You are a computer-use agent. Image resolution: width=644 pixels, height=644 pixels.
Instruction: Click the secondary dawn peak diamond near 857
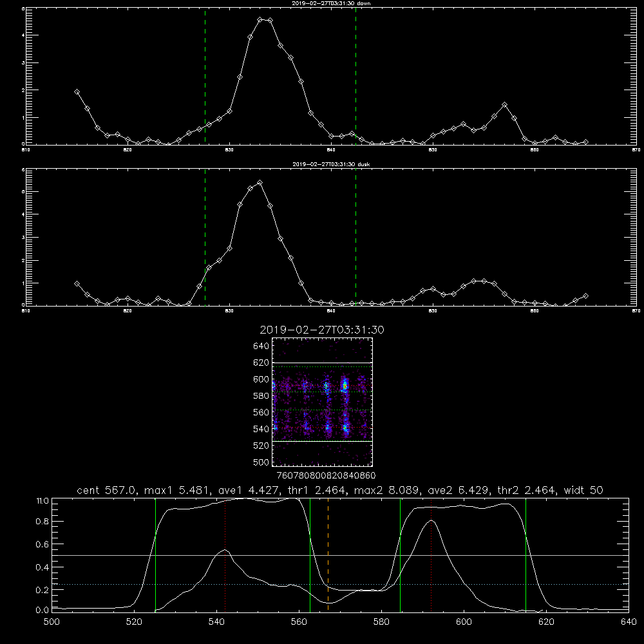pos(505,105)
